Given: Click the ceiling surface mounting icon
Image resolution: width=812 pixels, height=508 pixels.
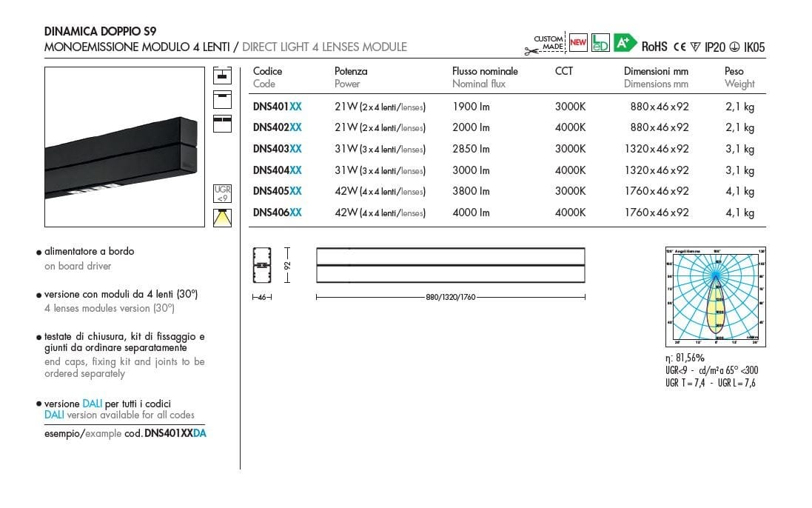Looking at the screenshot, I should point(222,99).
